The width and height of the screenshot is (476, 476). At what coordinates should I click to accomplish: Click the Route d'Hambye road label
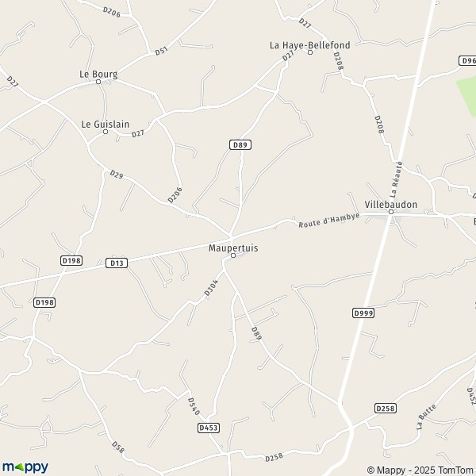(329, 221)
